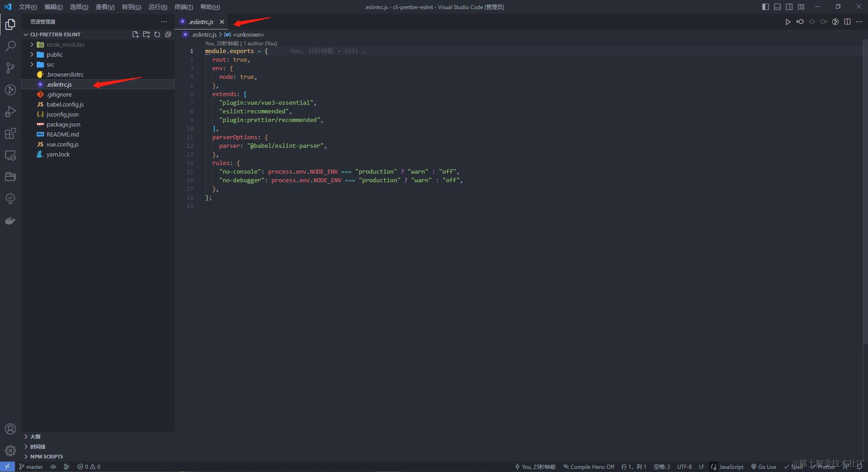The width and height of the screenshot is (868, 472).
Task: Open the 文件(F) menu
Action: [28, 7]
